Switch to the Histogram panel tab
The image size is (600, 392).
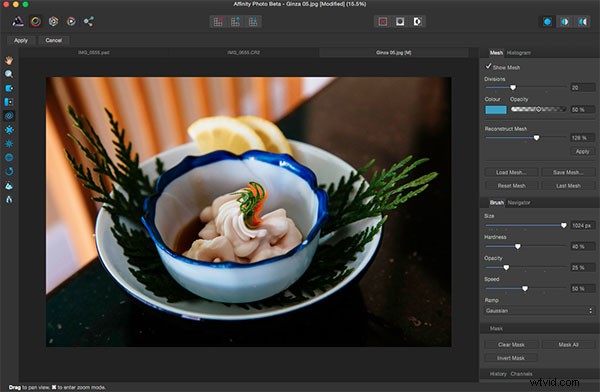(518, 53)
